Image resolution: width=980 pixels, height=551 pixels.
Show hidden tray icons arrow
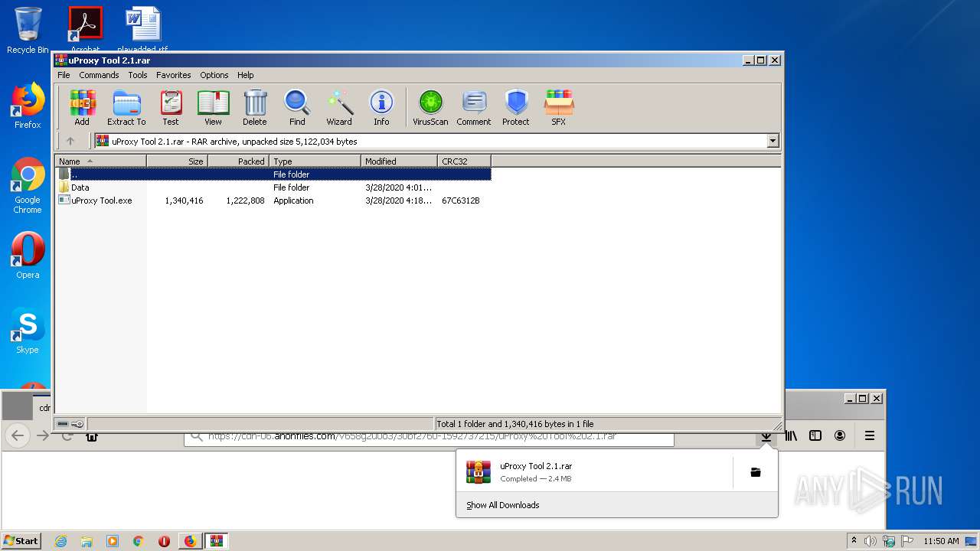coord(854,540)
